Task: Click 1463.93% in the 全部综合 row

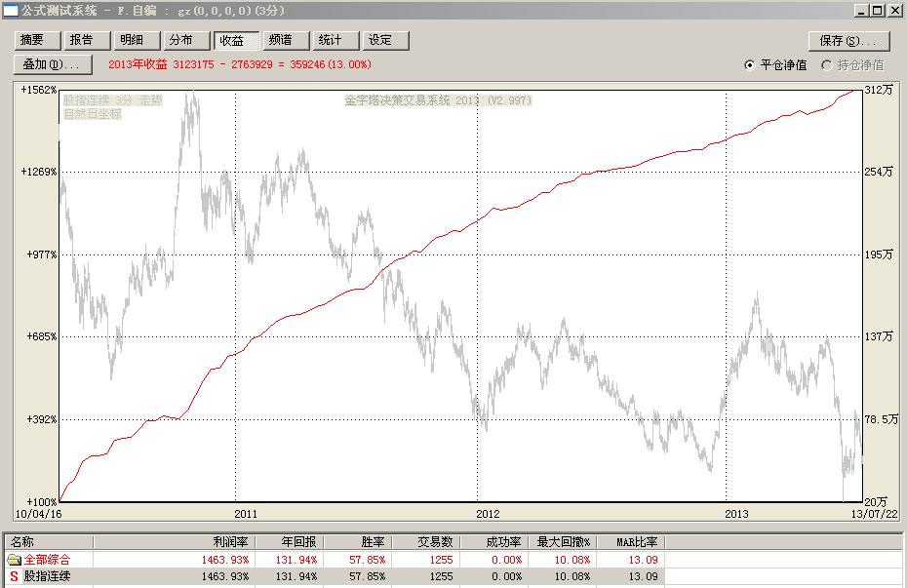Action: (x=225, y=560)
